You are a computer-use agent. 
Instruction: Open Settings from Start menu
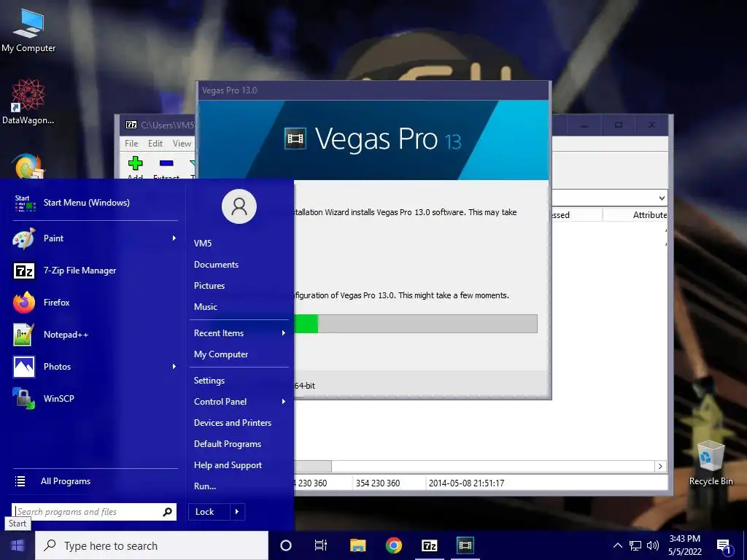point(209,381)
